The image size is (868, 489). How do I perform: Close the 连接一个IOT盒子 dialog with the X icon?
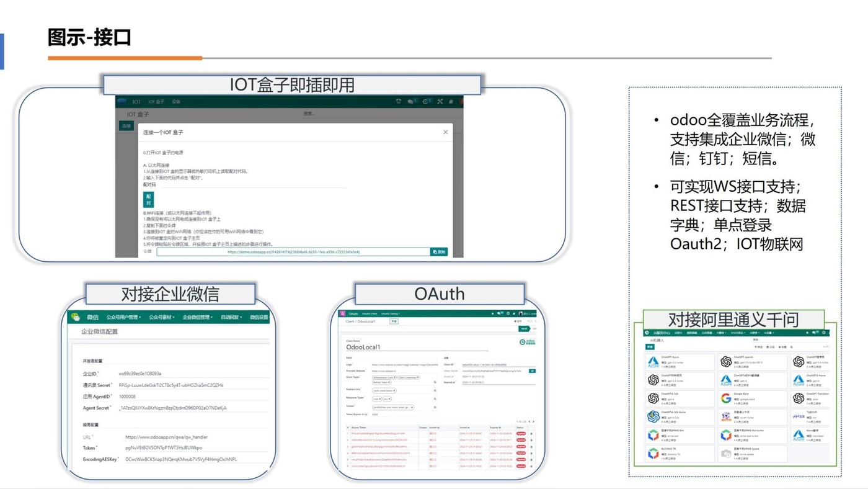[445, 132]
